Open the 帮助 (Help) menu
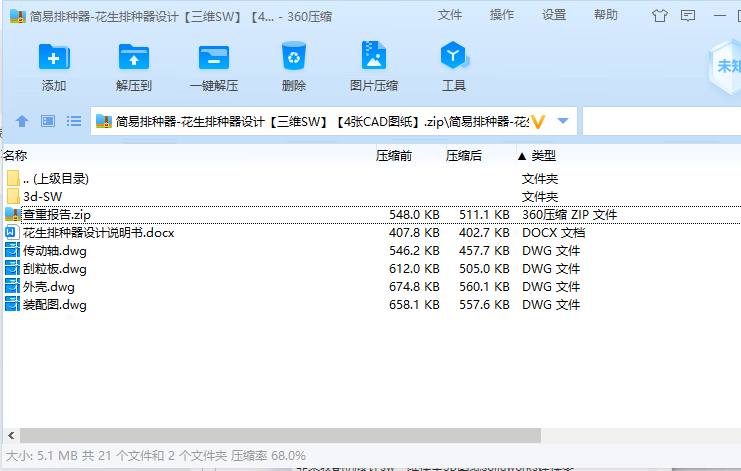 [x=605, y=16]
